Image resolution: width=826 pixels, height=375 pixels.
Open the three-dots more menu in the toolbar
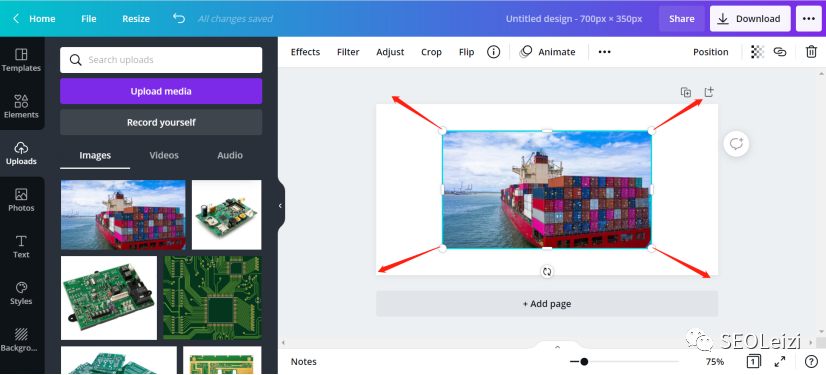tap(605, 52)
